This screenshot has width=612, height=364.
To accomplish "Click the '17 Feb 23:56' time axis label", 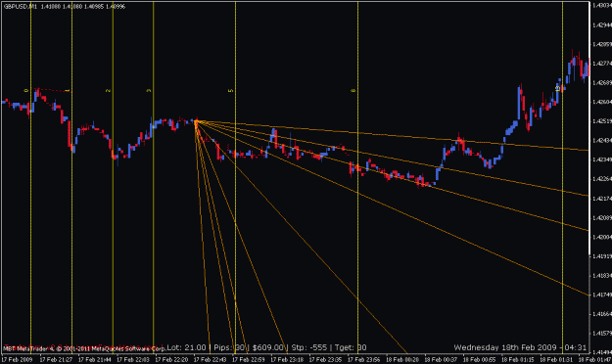I will (364, 359).
